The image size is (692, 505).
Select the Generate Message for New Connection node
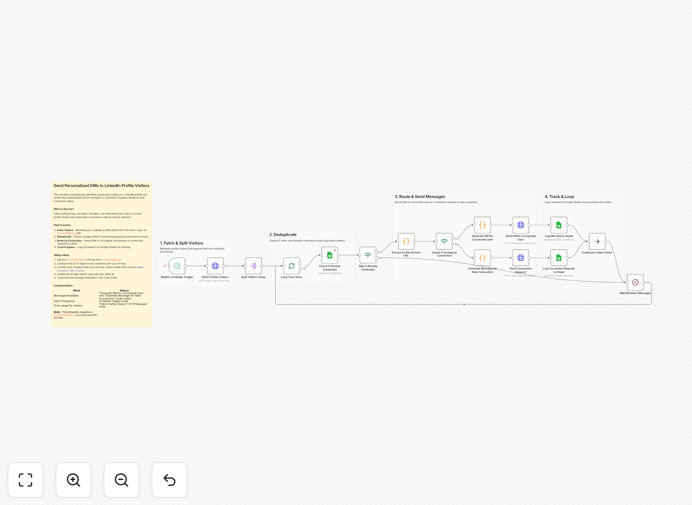[482, 258]
